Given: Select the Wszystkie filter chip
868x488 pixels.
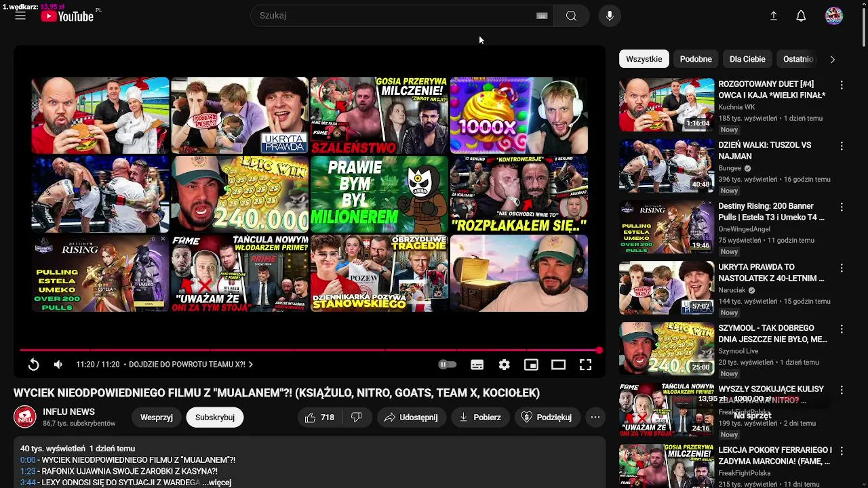Looking at the screenshot, I should click(x=644, y=59).
